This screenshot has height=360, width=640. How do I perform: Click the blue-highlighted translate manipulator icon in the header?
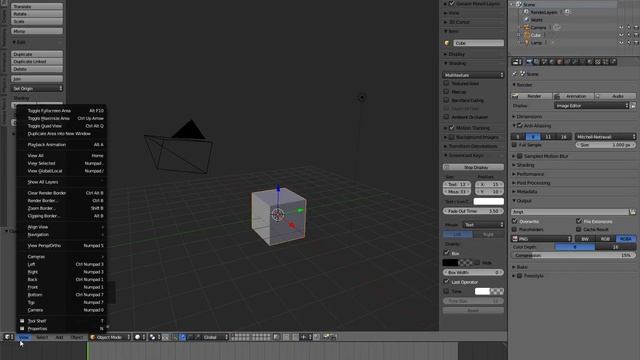click(182, 337)
